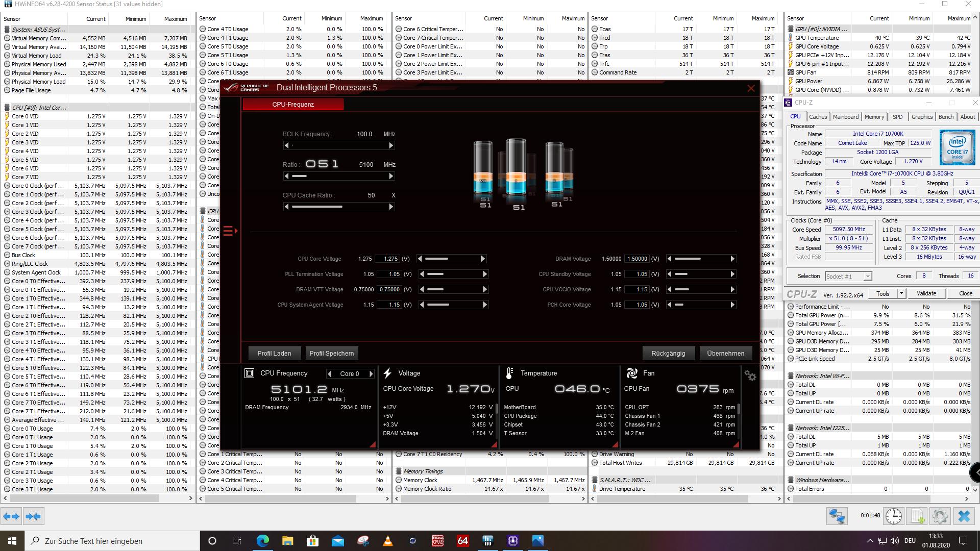
Task: Click the Intel Core i7 logo in CPU-Z
Action: pos(958,147)
